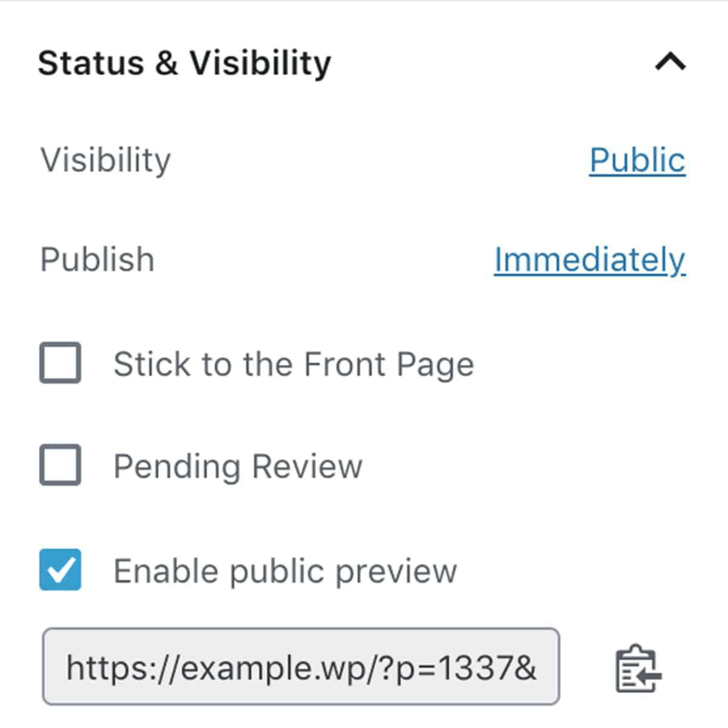
Task: Collapse the Status & Visibility panel chevron
Action: (x=670, y=62)
